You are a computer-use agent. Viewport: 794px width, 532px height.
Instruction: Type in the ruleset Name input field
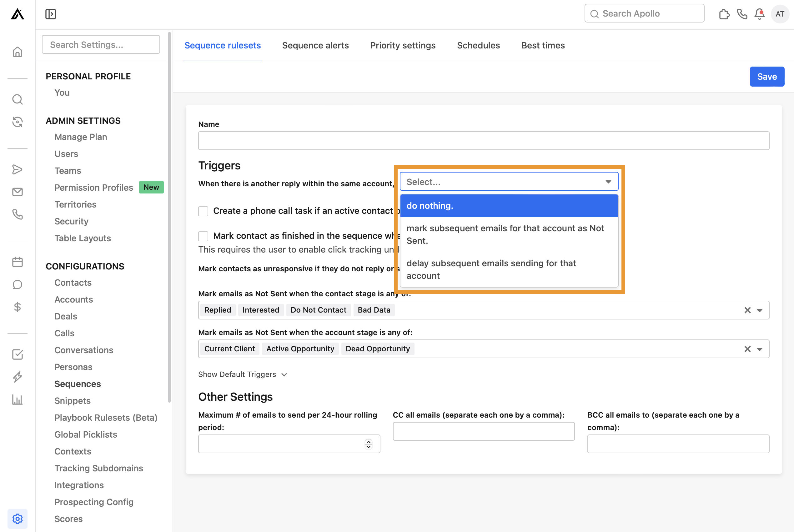point(484,141)
